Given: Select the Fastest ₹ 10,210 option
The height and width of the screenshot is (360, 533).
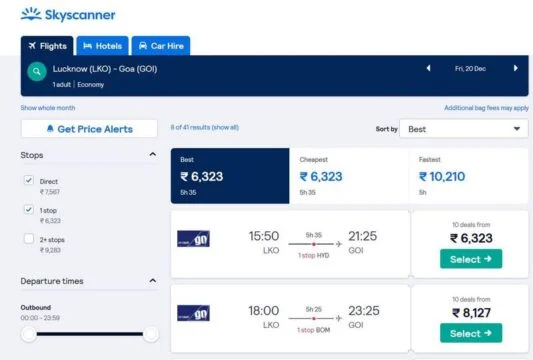Looking at the screenshot, I should click(468, 176).
